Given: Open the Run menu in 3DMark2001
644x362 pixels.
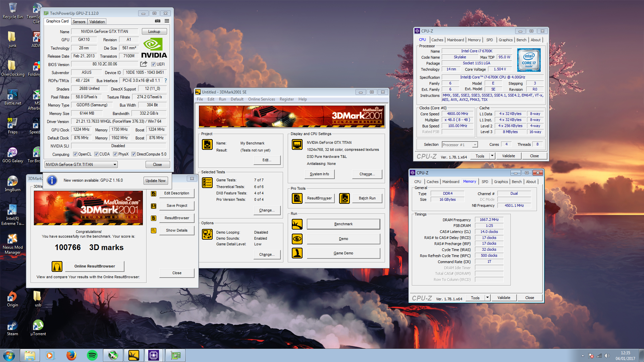Looking at the screenshot, I should point(222,99).
